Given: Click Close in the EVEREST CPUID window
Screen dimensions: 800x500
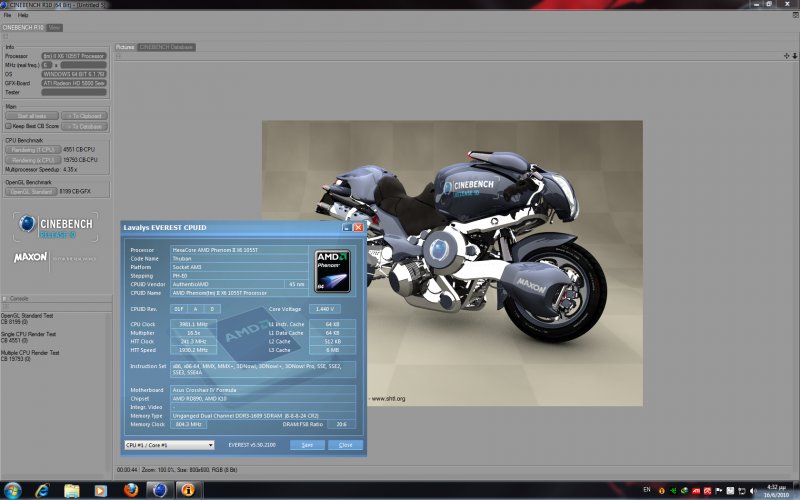Looking at the screenshot, I should click(345, 445).
